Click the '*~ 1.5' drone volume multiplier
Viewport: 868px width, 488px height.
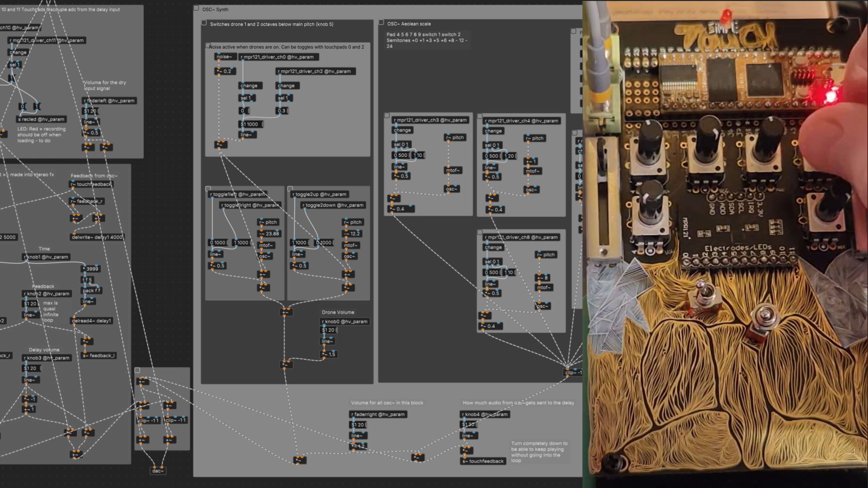pyautogui.click(x=329, y=354)
